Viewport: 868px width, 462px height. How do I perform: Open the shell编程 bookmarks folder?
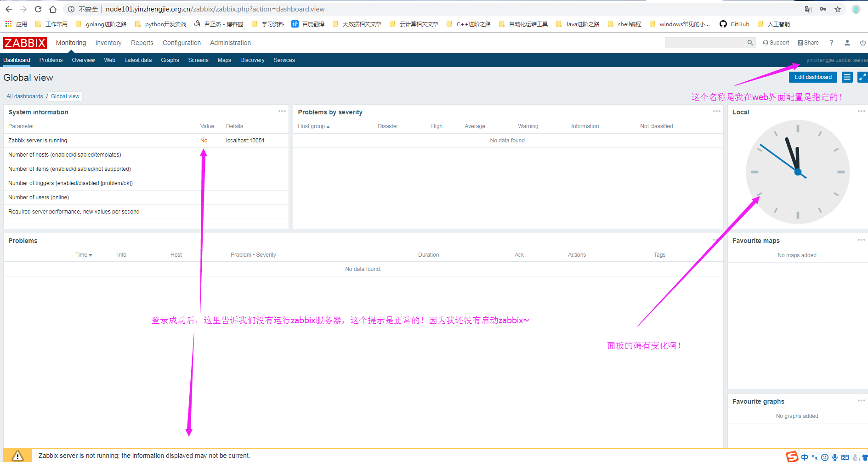[x=624, y=24]
